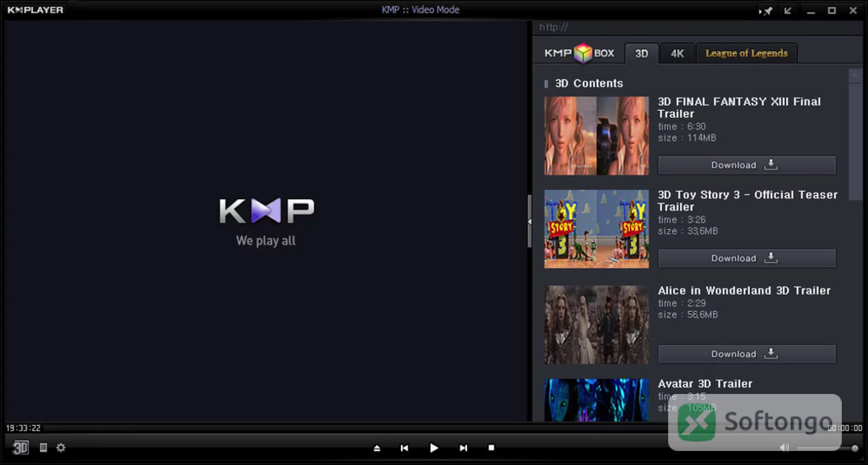The width and height of the screenshot is (868, 465).
Task: Click the 'KMP :: Video Mode' title text
Action: (420, 10)
